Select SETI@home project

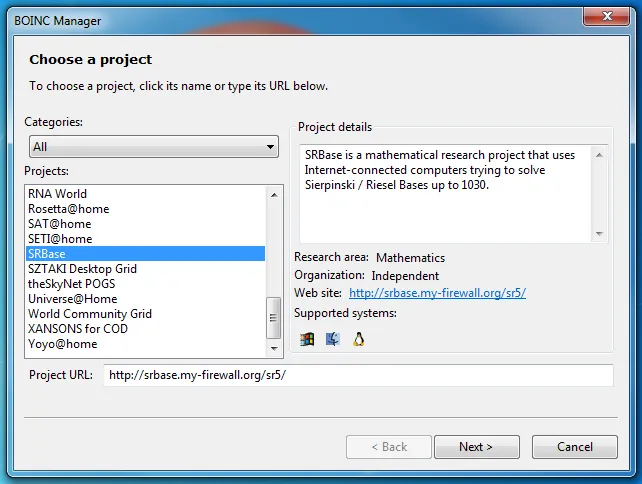click(x=145, y=239)
